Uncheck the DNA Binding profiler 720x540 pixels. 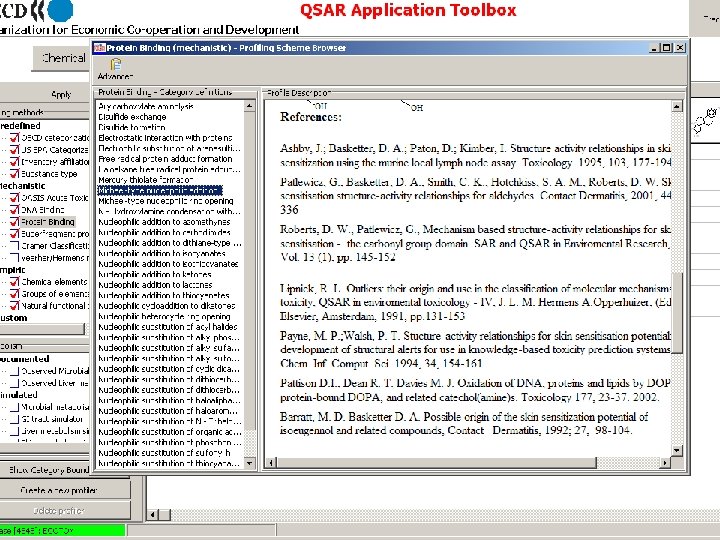tap(15, 210)
